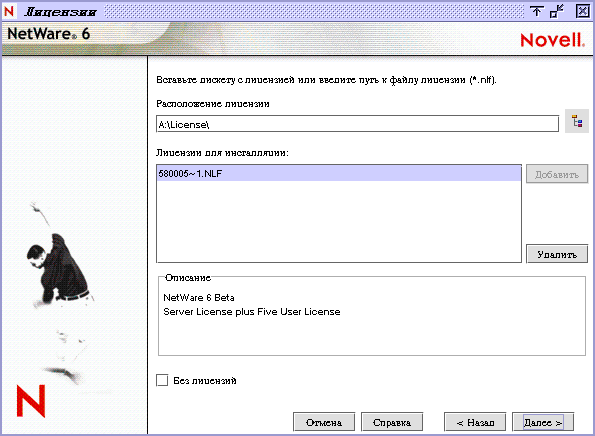Click the license location input field
Screen dimensions: 595x436
coord(357,124)
